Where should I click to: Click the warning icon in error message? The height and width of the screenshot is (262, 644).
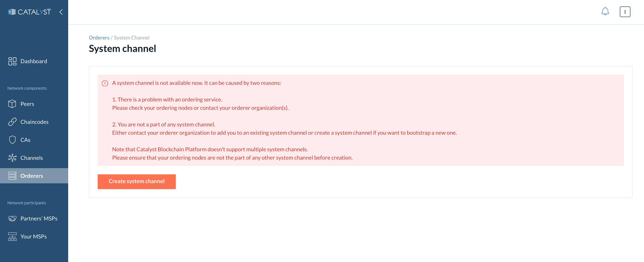point(105,83)
